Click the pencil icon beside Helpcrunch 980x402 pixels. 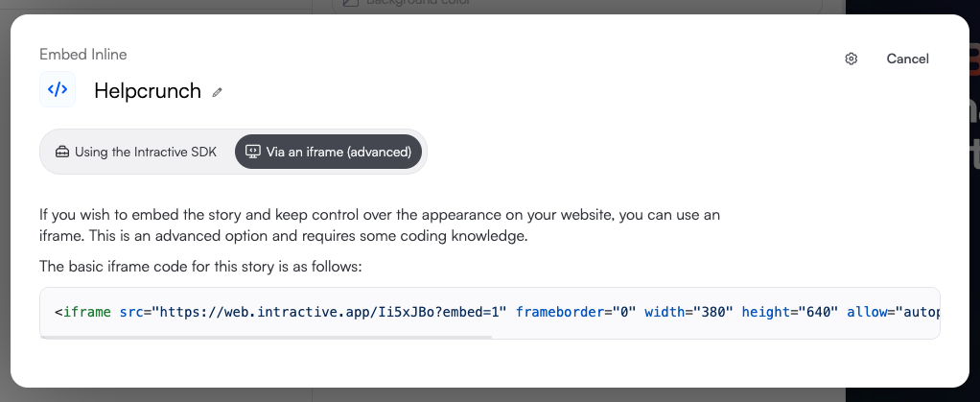pyautogui.click(x=218, y=92)
